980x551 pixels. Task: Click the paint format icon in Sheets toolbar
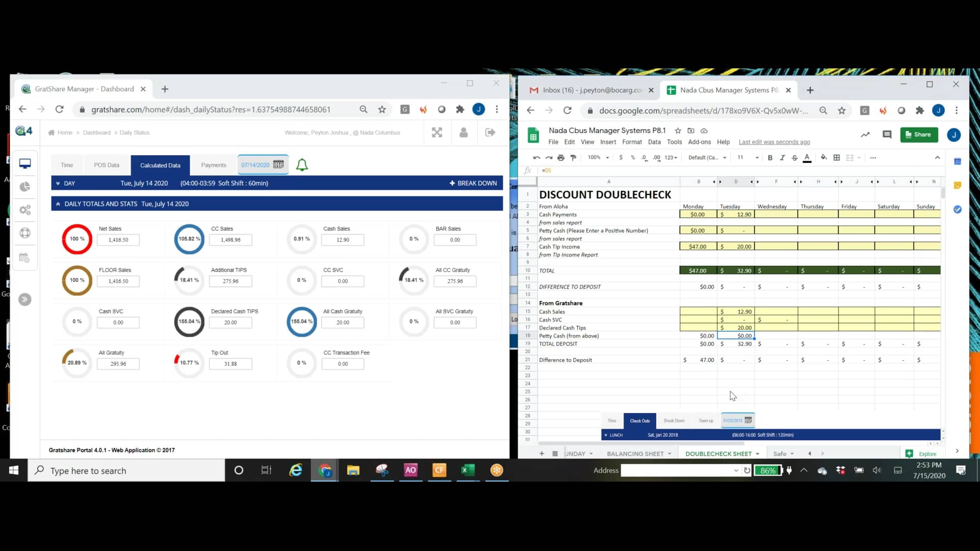click(x=573, y=158)
